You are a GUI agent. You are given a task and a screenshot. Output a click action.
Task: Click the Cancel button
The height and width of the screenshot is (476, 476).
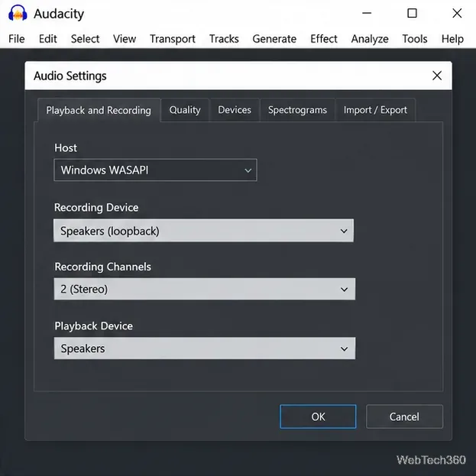[404, 416]
